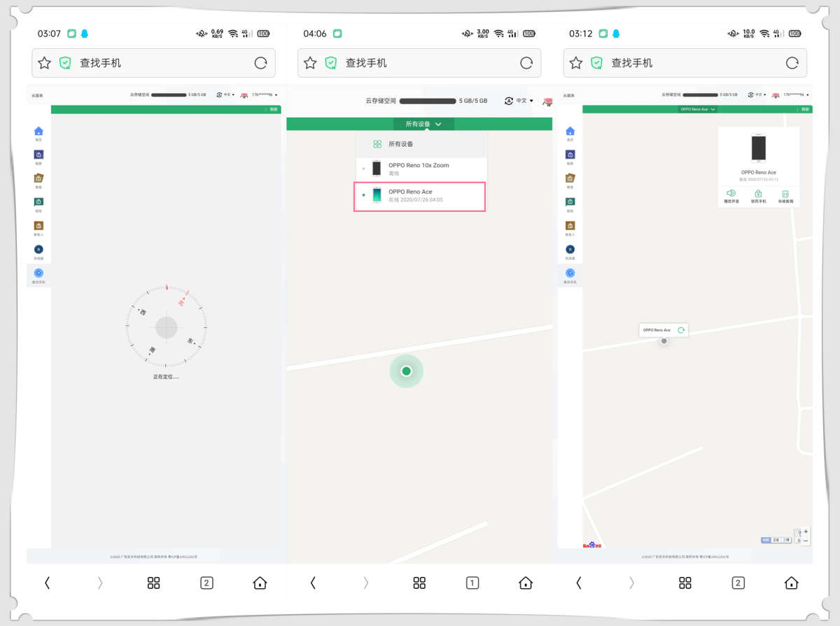Choose OPPO Reno Ace in the device list
The height and width of the screenshot is (626, 840).
[420, 197]
